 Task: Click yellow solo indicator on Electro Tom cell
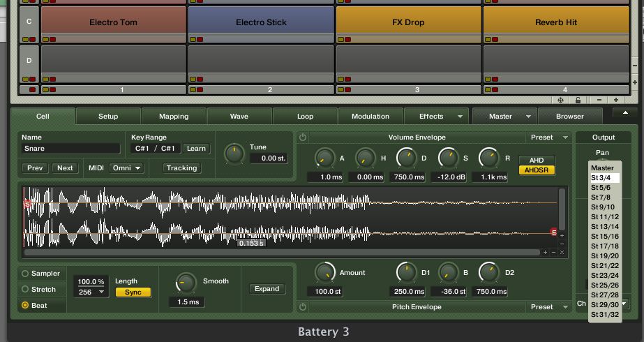click(x=45, y=40)
